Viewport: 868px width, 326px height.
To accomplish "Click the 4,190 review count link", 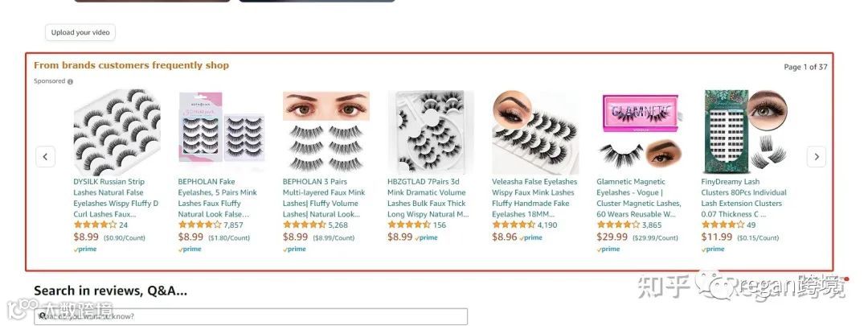I will 547,225.
